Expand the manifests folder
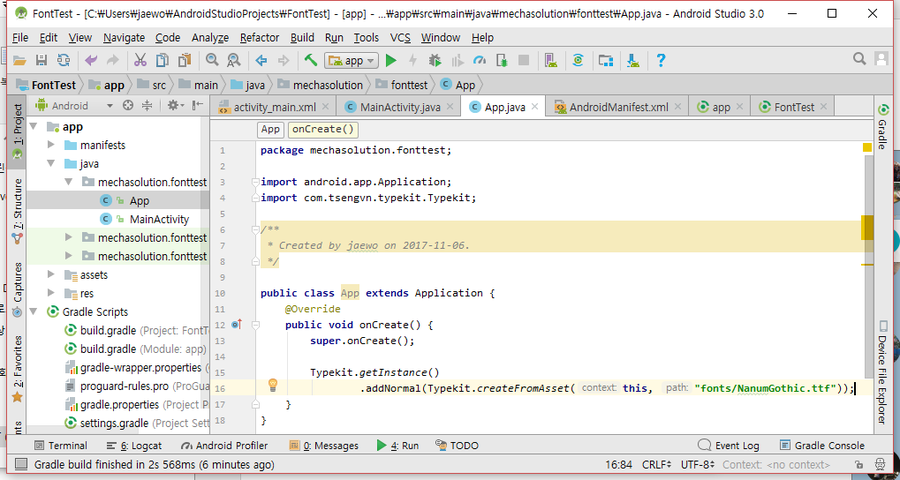 click(x=51, y=145)
